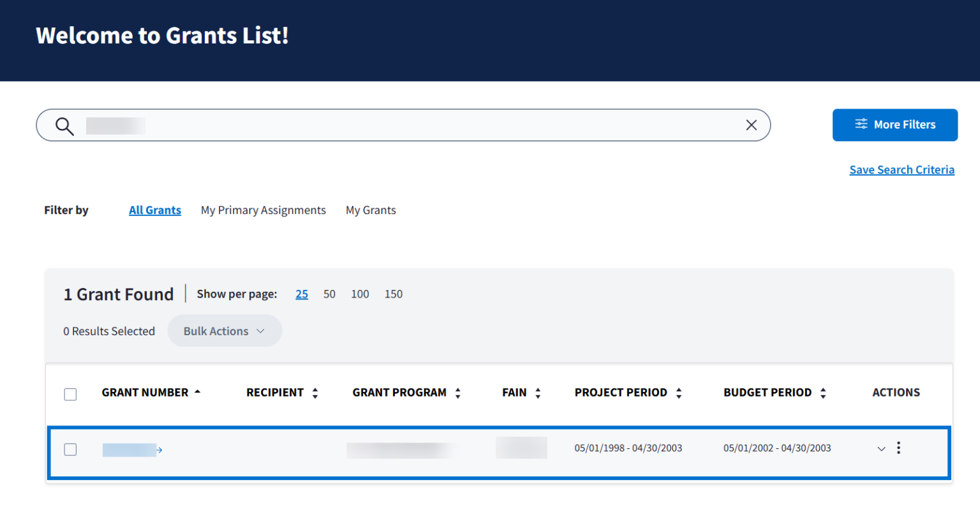Sort by Grant Number column arrow

pyautogui.click(x=197, y=392)
